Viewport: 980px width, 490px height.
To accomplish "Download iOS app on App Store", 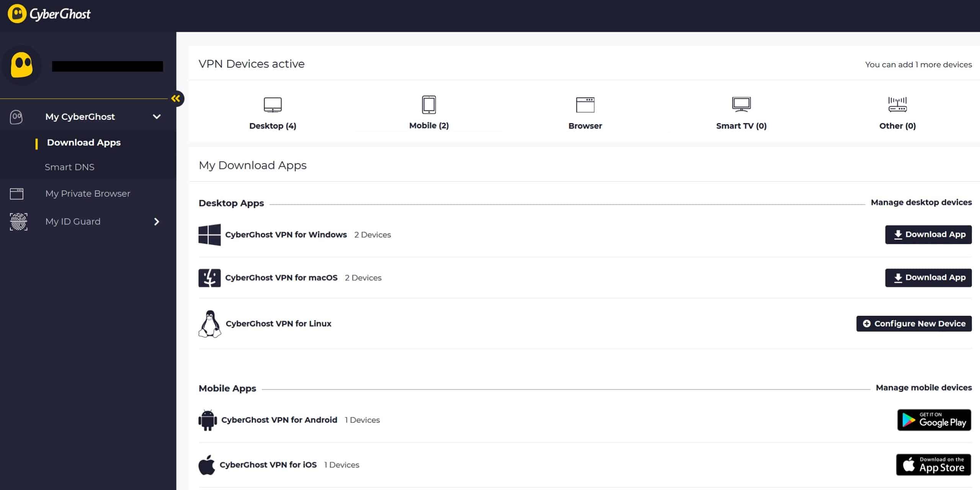I will (x=934, y=465).
